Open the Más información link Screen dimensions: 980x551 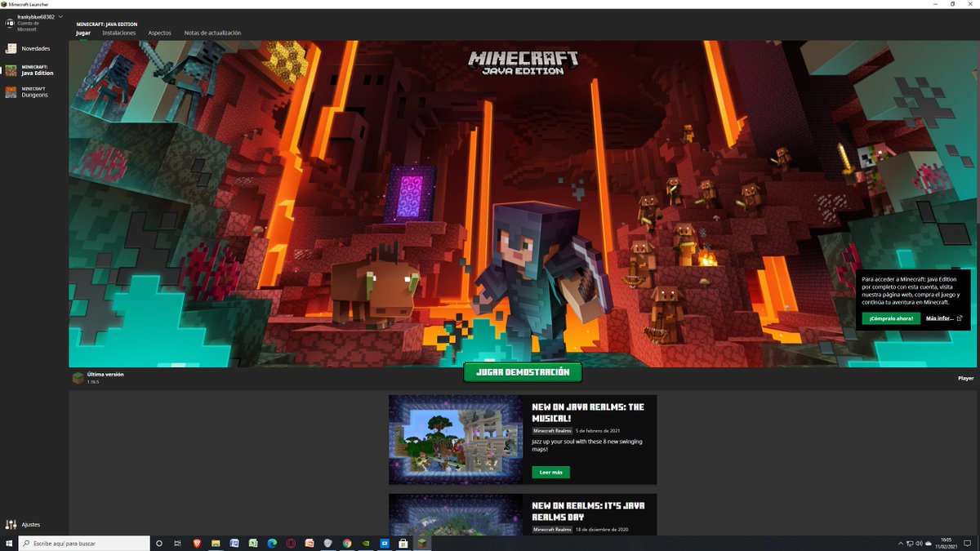(x=940, y=318)
